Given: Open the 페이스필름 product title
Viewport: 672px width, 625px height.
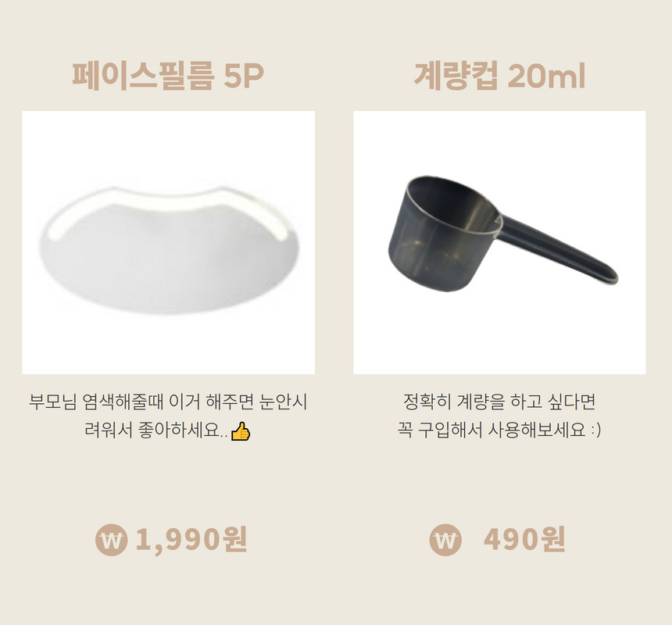Looking at the screenshot, I should pyautogui.click(x=142, y=77).
